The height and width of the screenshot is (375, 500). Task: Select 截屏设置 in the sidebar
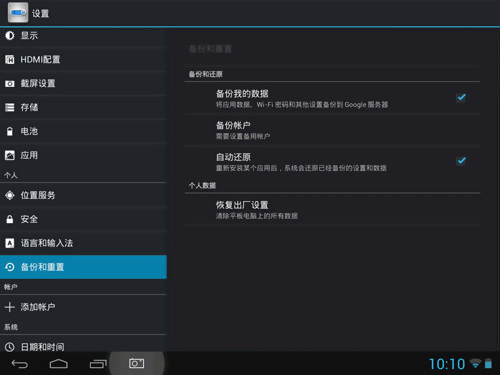83,83
